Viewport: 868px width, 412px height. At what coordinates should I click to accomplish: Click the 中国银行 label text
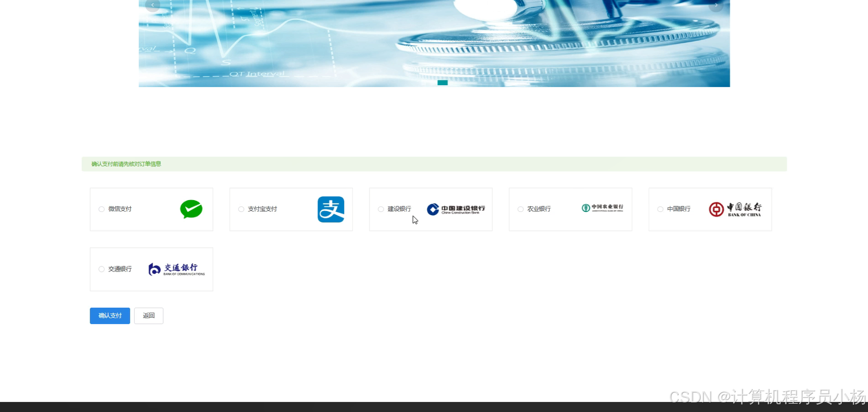tap(679, 209)
